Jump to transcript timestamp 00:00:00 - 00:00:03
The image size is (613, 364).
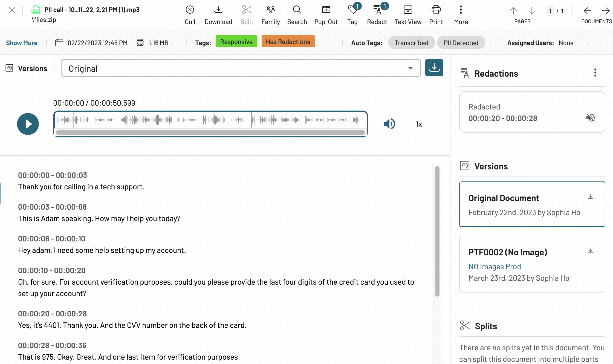53,175
